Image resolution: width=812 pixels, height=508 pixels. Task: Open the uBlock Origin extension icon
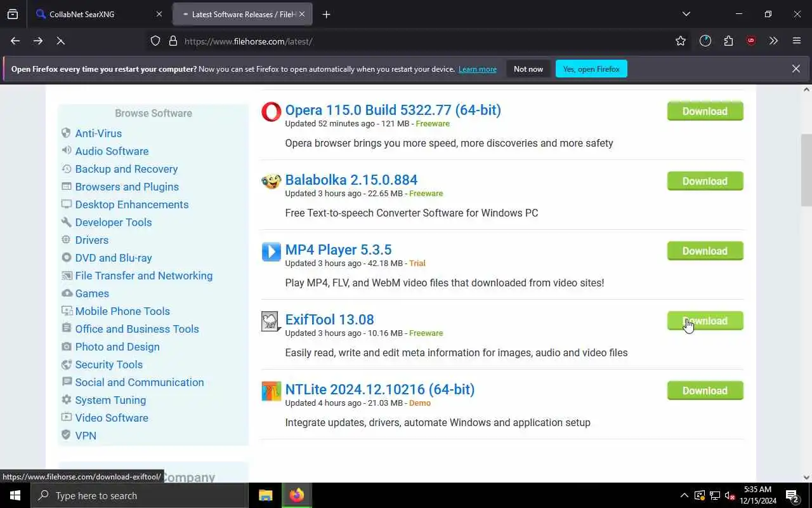(751, 41)
